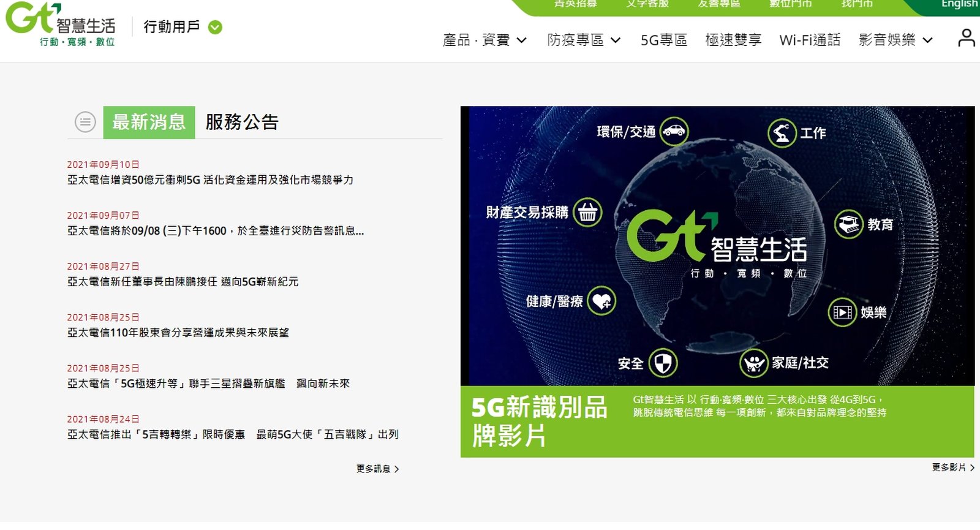
Task: Switch to the 服務公告 tab
Action: (x=242, y=122)
